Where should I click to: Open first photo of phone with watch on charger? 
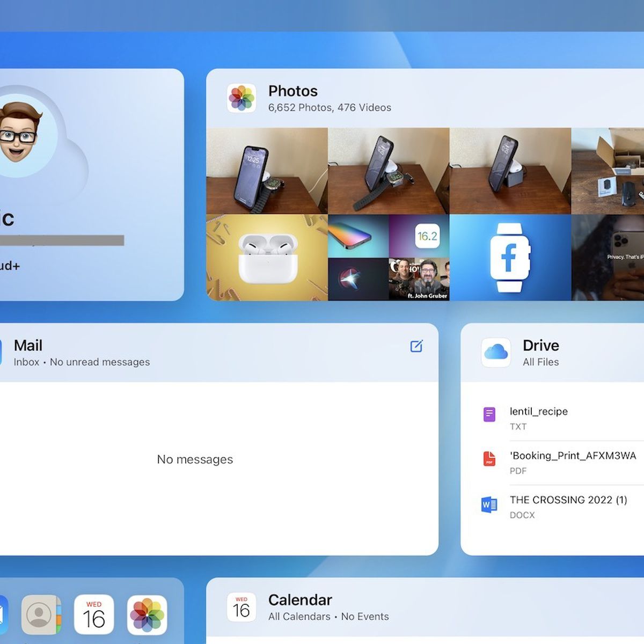pos(267,171)
